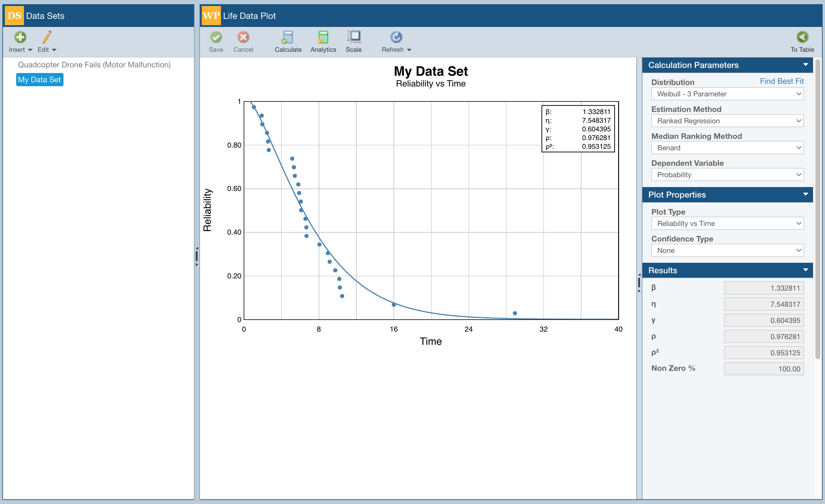Viewport: 825px width, 504px height.
Task: Open the Distribution dropdown
Action: (x=727, y=94)
